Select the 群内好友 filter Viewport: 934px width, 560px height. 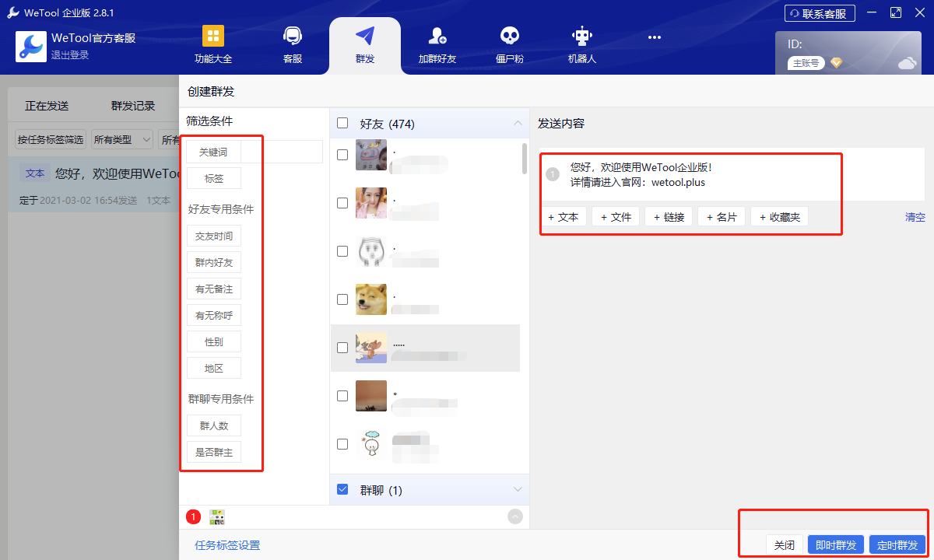point(213,262)
